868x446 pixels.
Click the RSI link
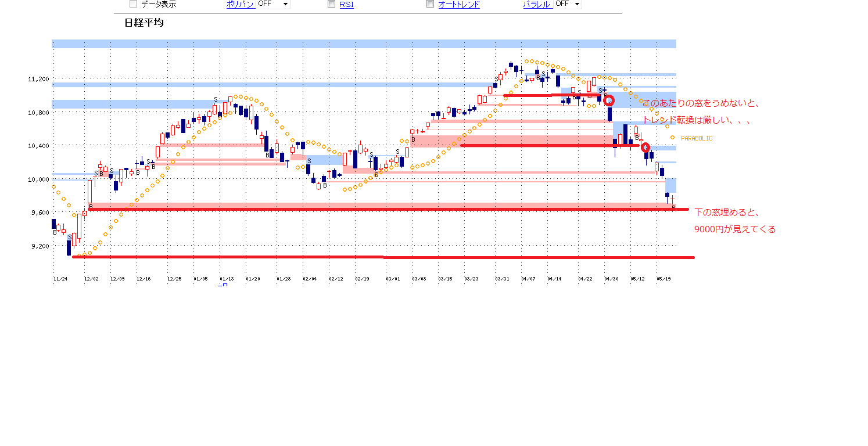click(x=346, y=5)
